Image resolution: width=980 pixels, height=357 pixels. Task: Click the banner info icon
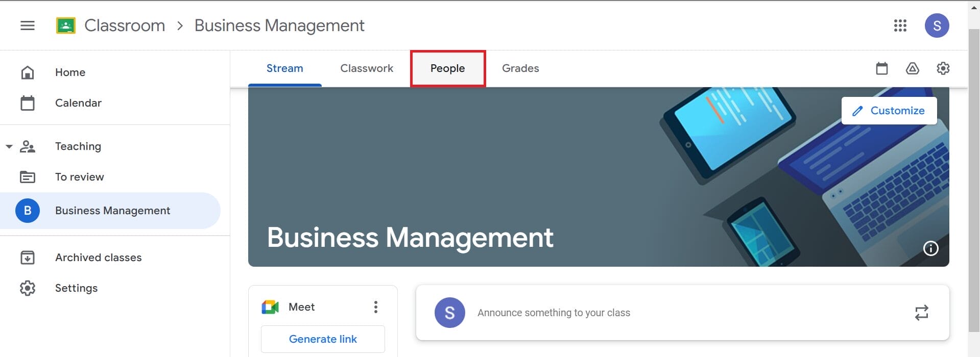tap(930, 249)
